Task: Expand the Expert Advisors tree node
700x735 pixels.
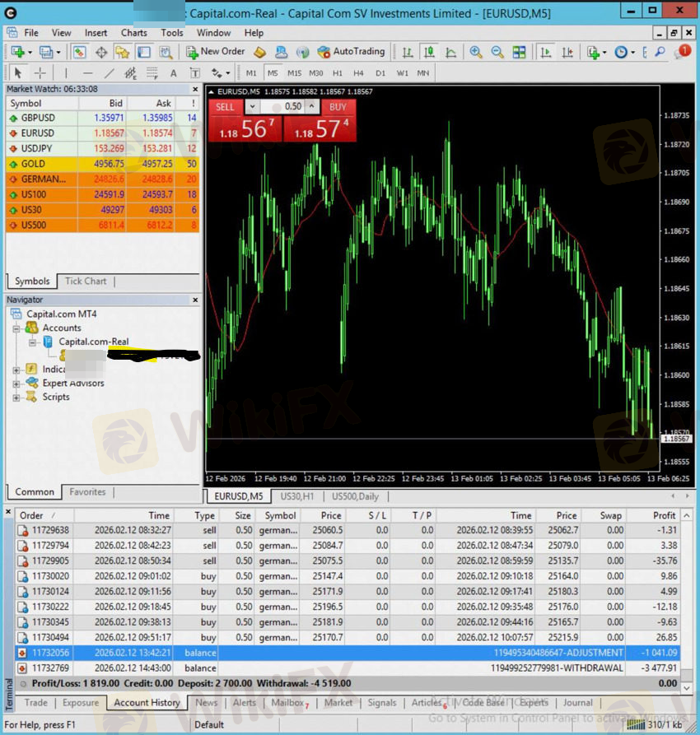Action: (17, 384)
